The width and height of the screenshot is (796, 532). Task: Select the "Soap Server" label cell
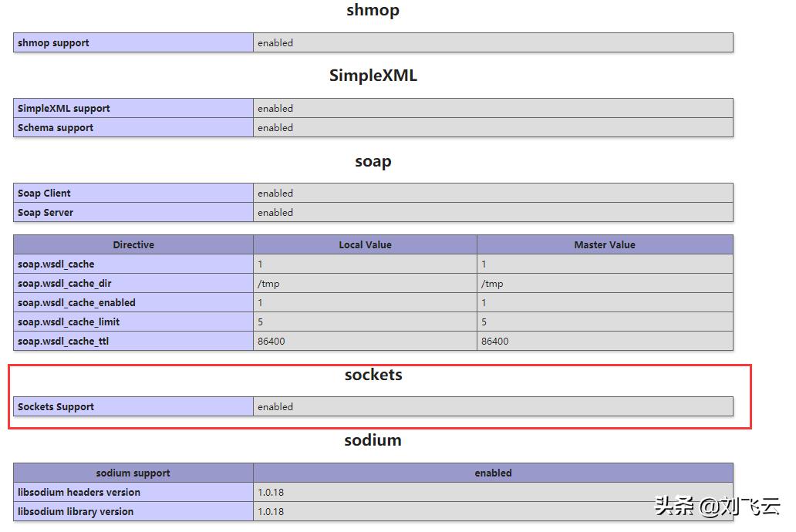pyautogui.click(x=133, y=212)
